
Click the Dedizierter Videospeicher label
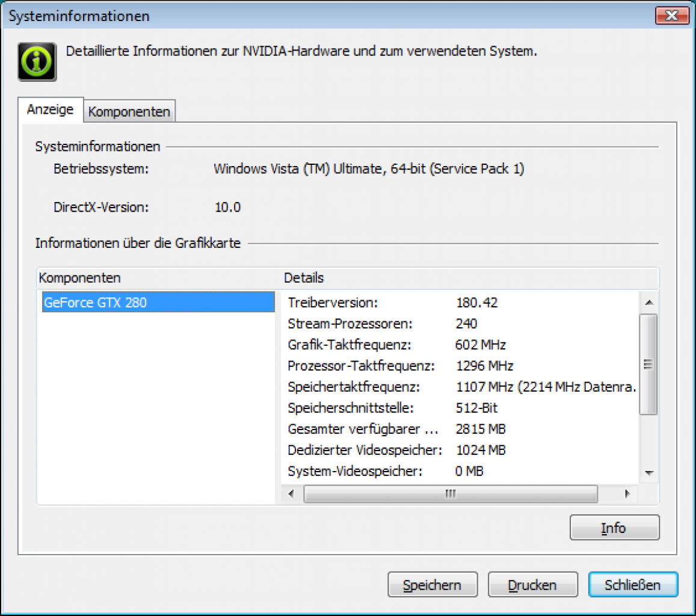(365, 450)
